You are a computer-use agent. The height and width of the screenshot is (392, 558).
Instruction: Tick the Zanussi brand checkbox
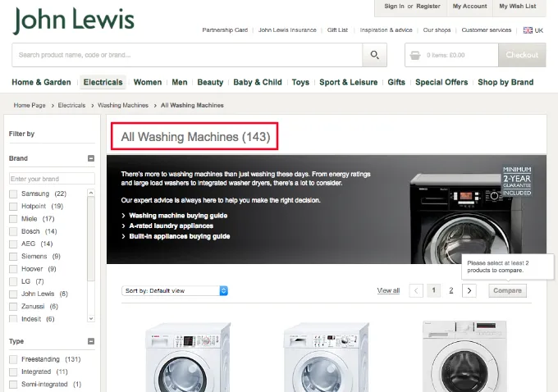click(13, 307)
